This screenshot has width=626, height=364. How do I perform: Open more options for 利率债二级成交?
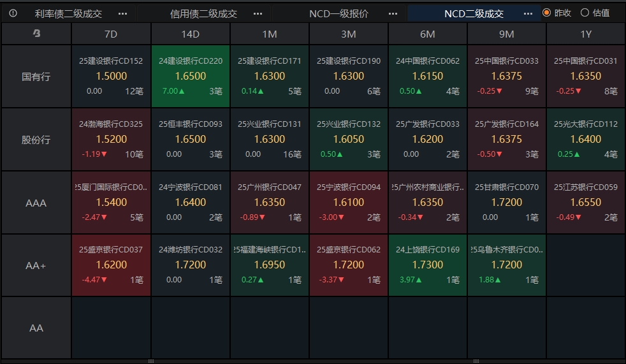[x=122, y=13]
